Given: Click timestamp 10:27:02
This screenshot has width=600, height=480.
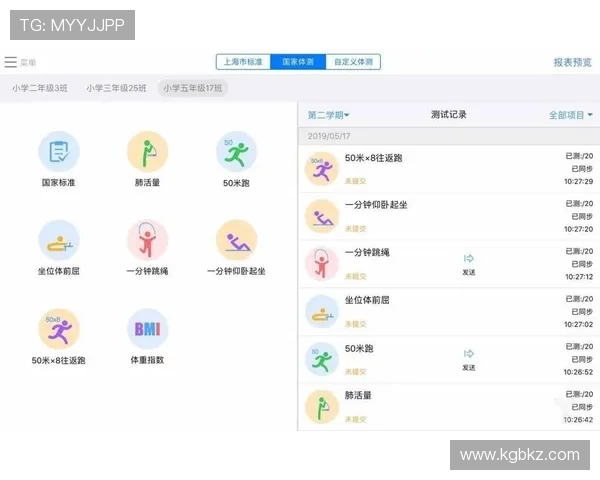Looking at the screenshot, I should click(579, 325).
